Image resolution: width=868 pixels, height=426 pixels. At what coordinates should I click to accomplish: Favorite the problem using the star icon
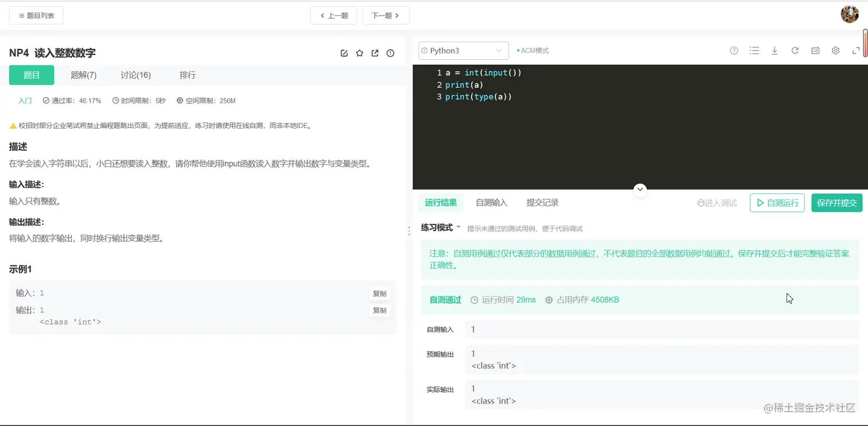point(359,53)
